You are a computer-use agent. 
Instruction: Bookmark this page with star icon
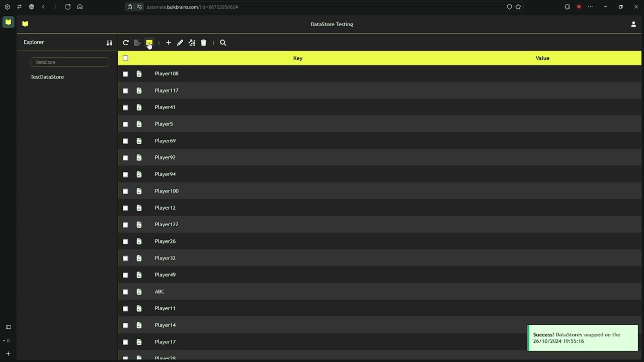(518, 7)
